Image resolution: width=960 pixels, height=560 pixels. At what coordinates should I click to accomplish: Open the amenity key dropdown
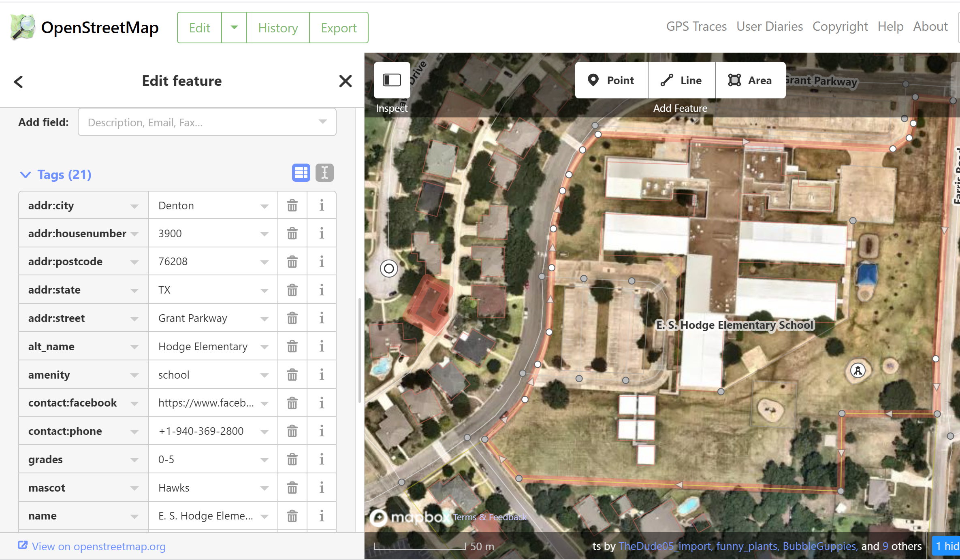(x=134, y=375)
